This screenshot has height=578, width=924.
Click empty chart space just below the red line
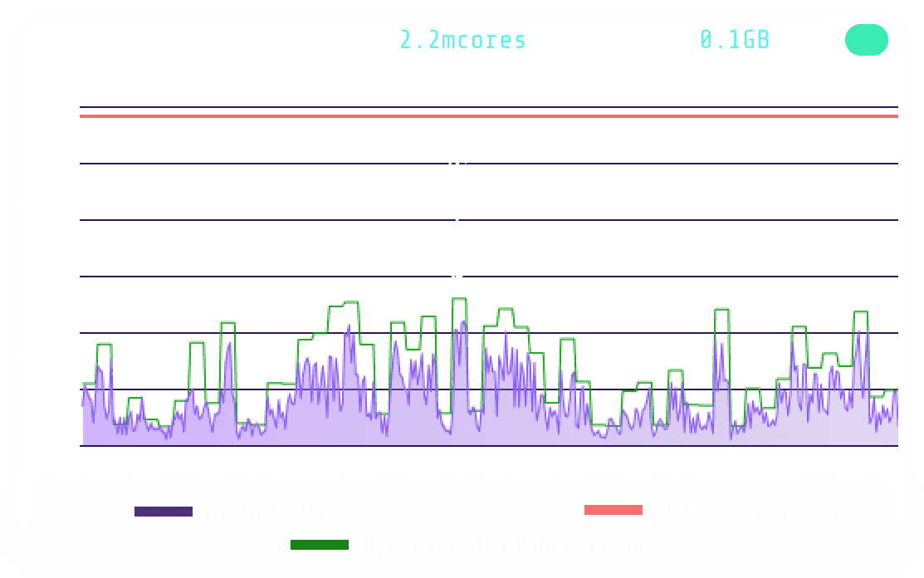coord(488,140)
